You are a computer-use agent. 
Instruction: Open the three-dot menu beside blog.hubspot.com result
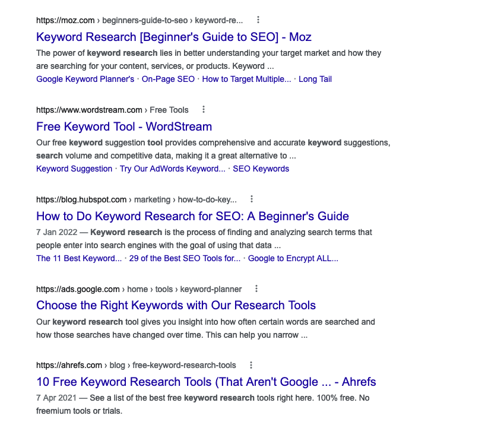[x=251, y=199]
